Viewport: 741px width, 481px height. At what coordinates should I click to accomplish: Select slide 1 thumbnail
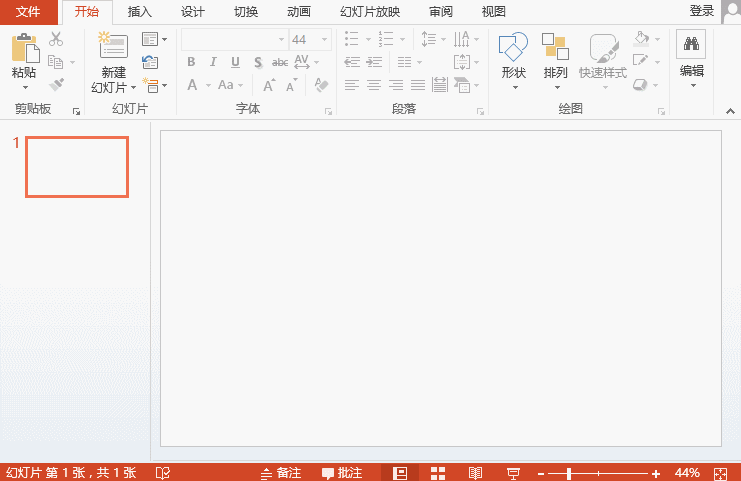tap(77, 167)
